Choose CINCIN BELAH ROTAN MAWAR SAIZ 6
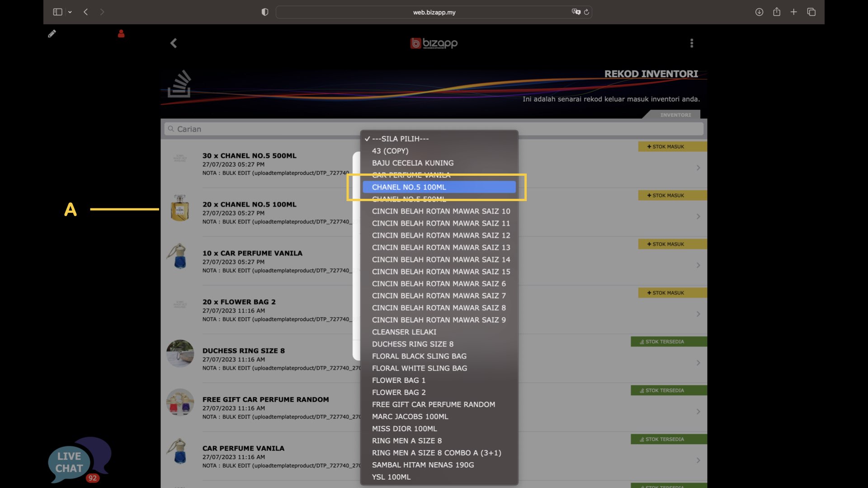Image resolution: width=868 pixels, height=488 pixels. (439, 284)
